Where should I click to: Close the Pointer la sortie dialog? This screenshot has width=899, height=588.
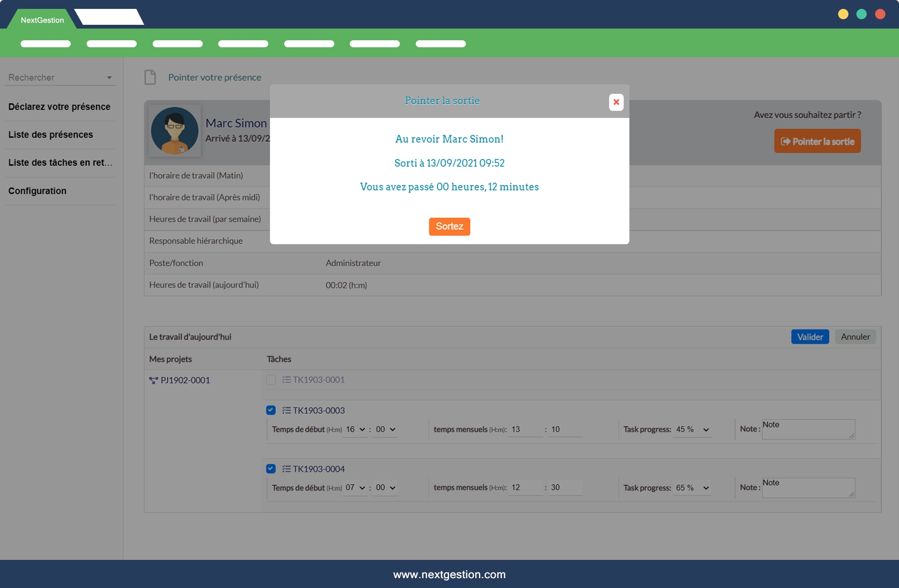616,102
